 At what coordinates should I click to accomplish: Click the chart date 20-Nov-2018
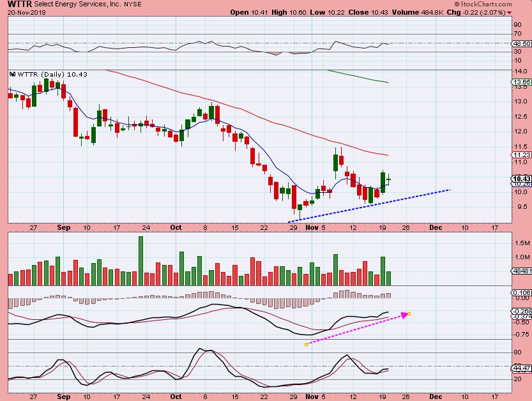(x=26, y=13)
